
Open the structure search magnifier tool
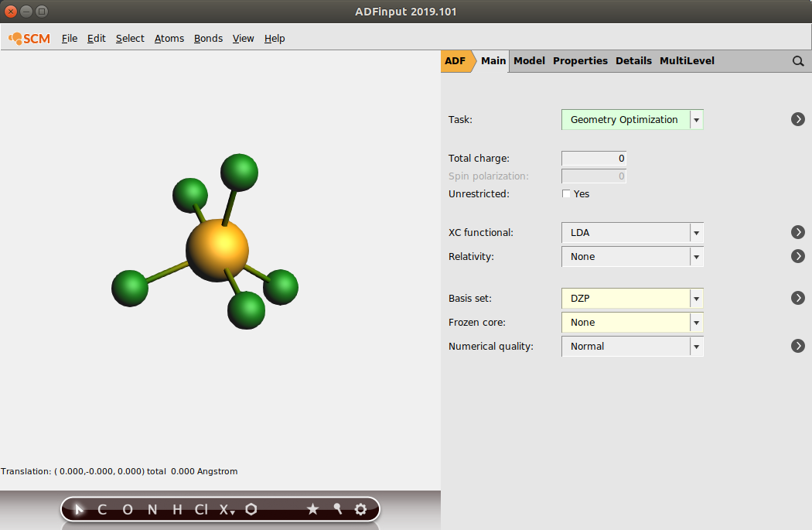[x=338, y=509]
